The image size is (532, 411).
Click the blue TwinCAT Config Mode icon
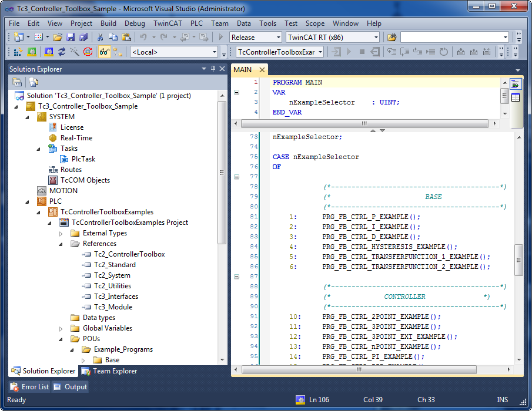49,52
